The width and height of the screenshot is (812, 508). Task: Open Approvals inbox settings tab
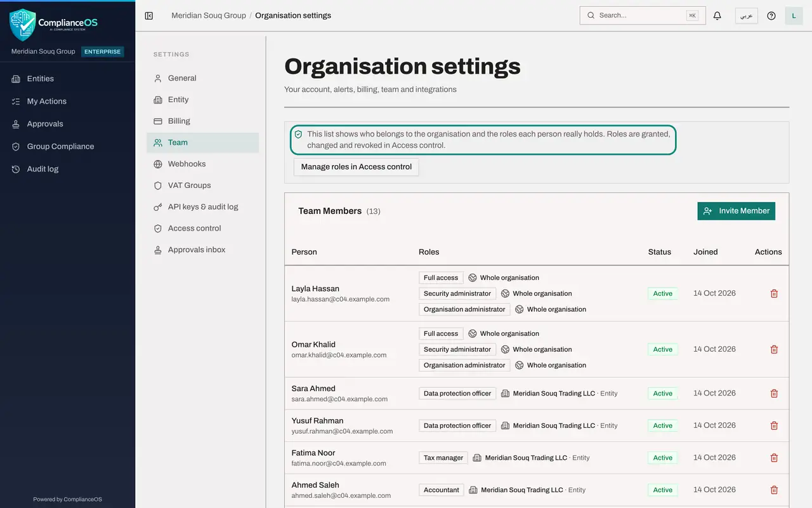click(x=202, y=250)
